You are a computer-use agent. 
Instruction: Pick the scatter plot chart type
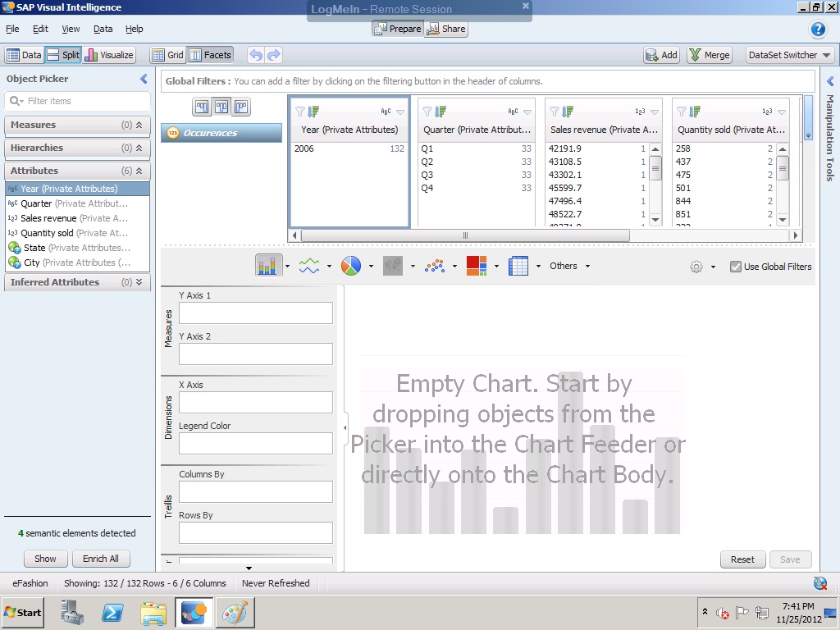(435, 266)
